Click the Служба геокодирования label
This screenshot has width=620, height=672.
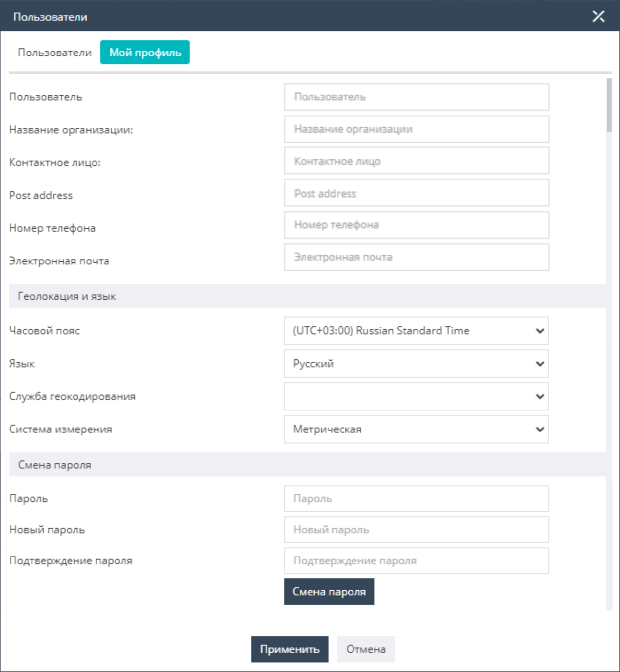pos(72,396)
